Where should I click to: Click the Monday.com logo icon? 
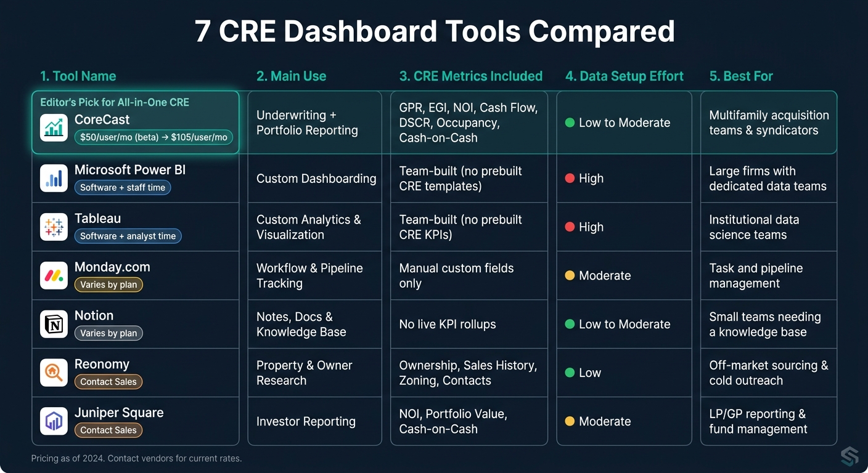(x=54, y=276)
